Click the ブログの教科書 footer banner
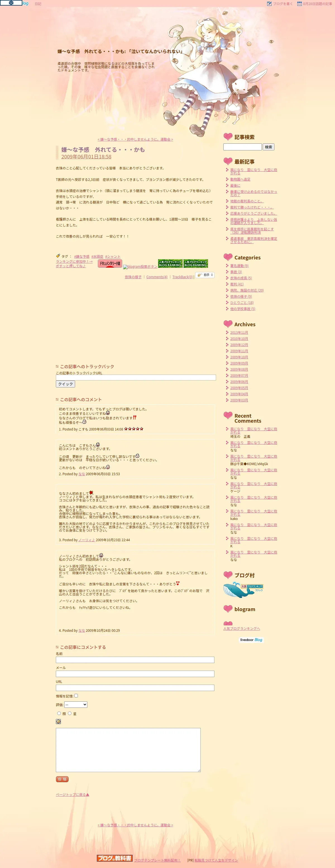 pos(115,858)
